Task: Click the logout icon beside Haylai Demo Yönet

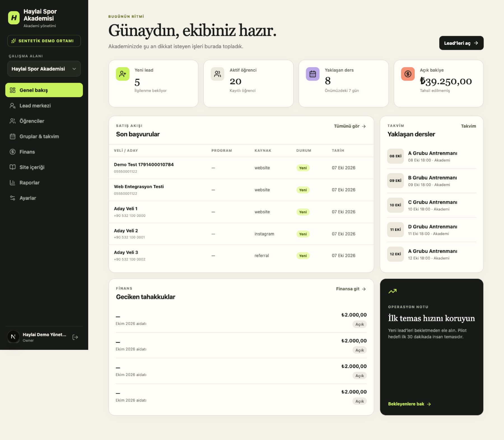Action: pos(75,337)
